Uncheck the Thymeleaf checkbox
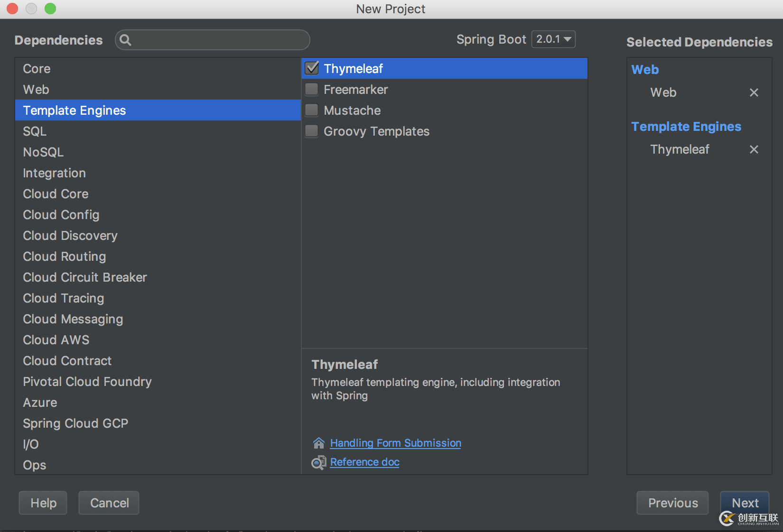This screenshot has height=532, width=783. [x=312, y=68]
